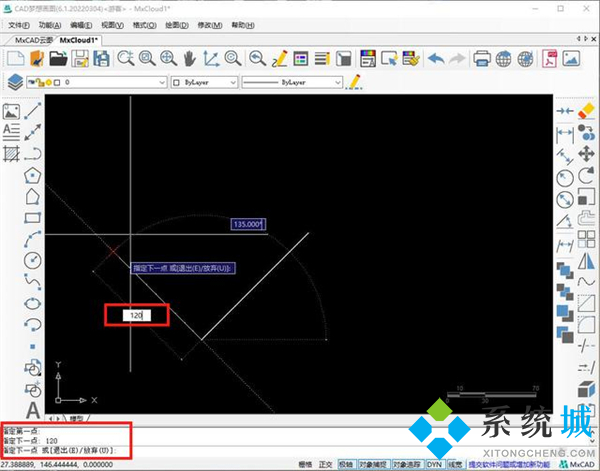This screenshot has width=600, height=471.
Task: Toggle DYN dynamic input mode
Action: point(434,464)
